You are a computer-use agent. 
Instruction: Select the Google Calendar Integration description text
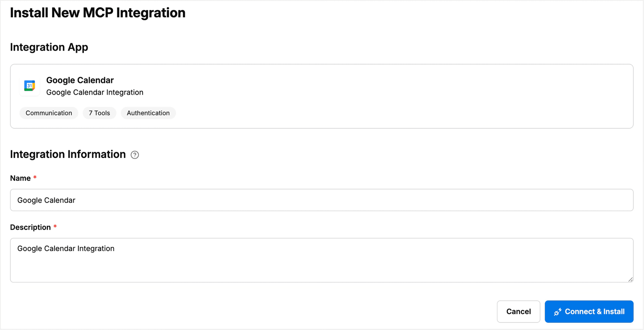pyautogui.click(x=66, y=248)
